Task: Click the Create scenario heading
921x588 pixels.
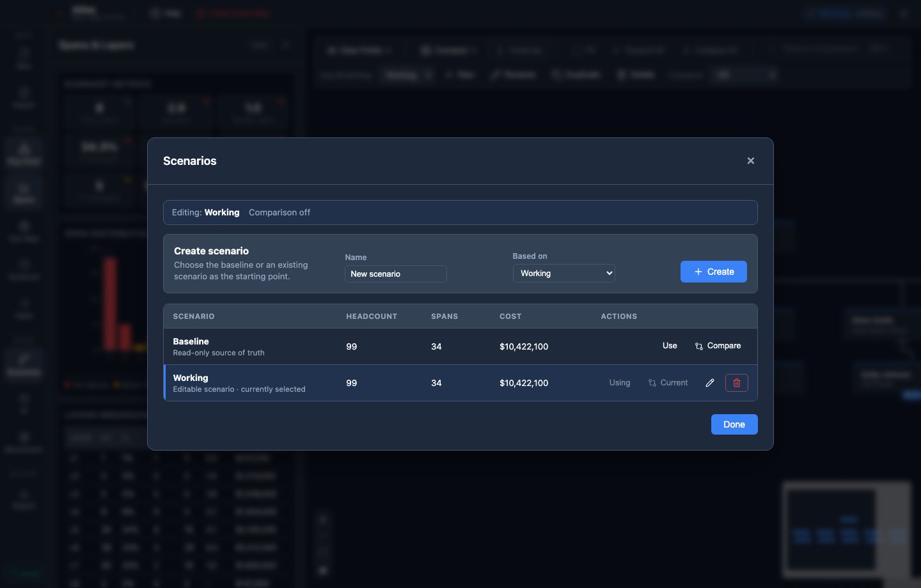Action: pos(211,251)
